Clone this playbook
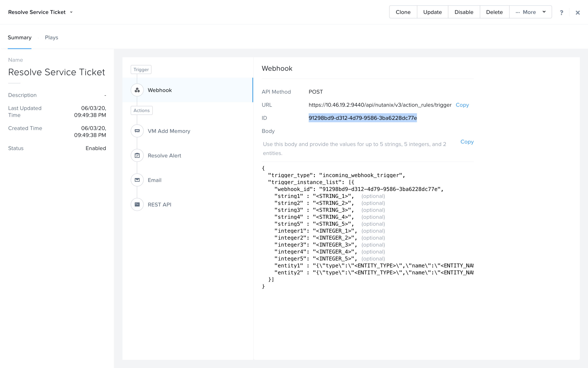The height and width of the screenshot is (368, 588). click(x=403, y=12)
